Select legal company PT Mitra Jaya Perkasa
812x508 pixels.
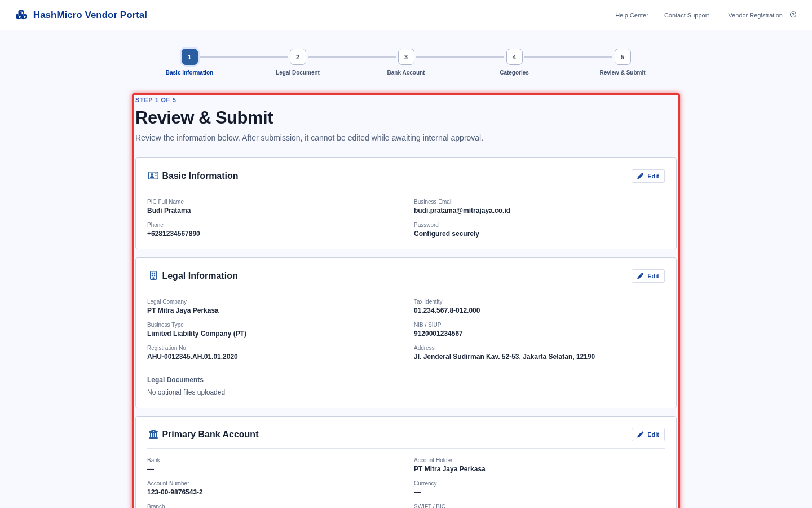tap(183, 310)
